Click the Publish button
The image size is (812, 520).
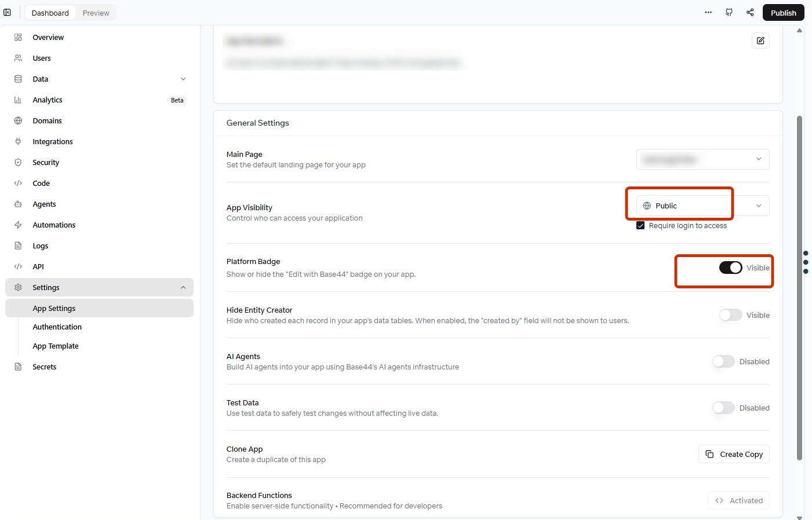point(783,13)
